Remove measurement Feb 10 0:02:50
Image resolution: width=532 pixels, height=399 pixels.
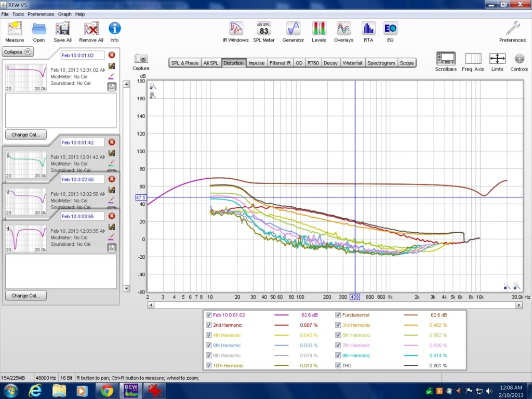point(112,179)
